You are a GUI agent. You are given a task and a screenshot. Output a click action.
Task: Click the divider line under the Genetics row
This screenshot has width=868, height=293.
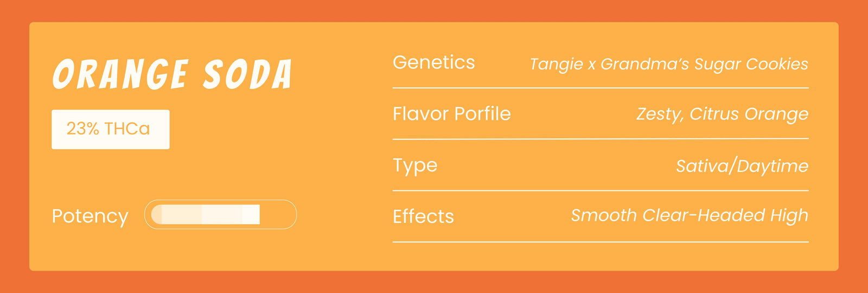coord(600,87)
